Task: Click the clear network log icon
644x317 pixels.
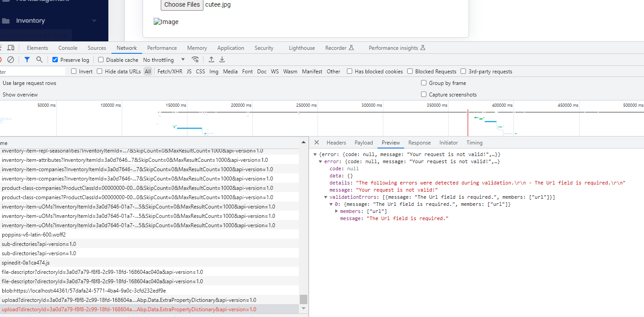Action: tap(11, 60)
